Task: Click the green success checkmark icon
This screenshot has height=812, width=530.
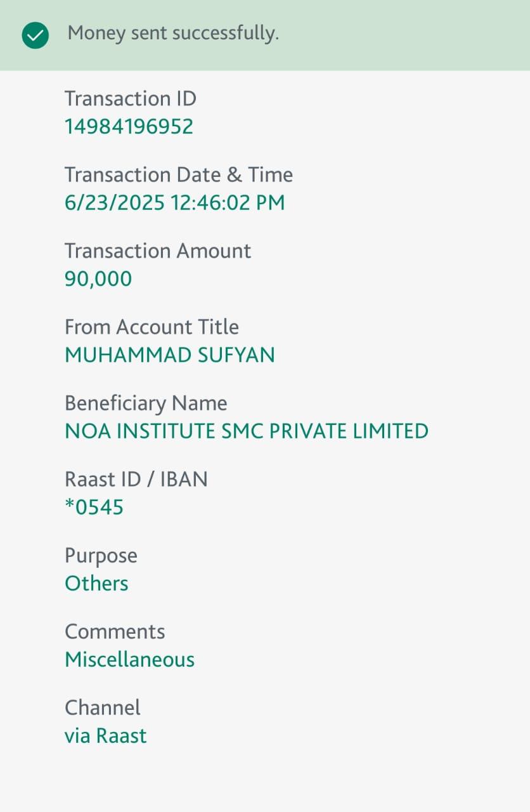Action: tap(35, 35)
